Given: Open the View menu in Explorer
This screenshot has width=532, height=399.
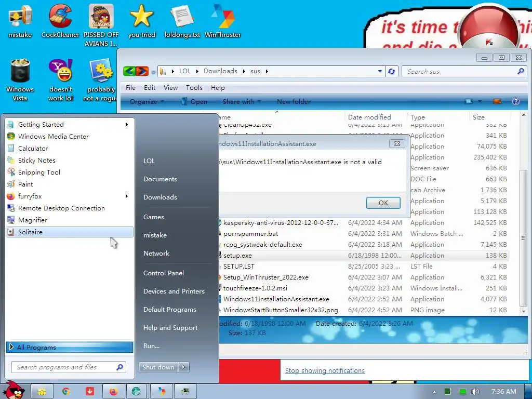Looking at the screenshot, I should pos(170,87).
